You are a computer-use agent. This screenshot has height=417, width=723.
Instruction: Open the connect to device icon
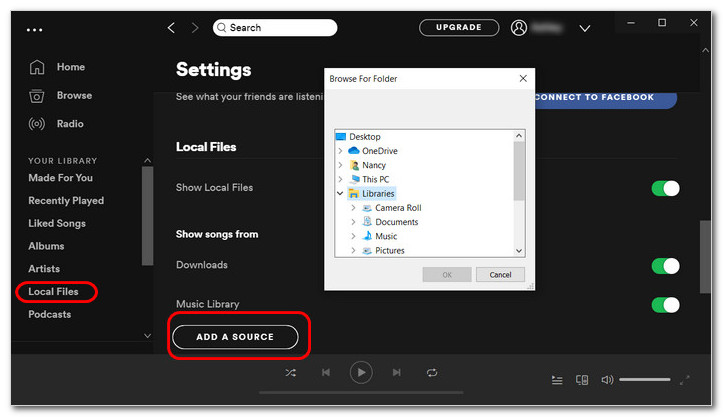tap(582, 380)
